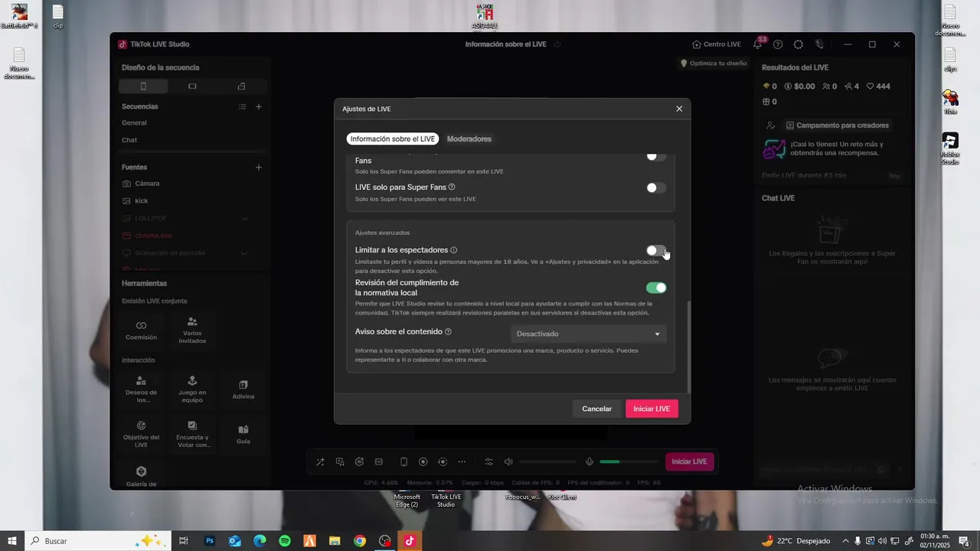Mute the speaker volume icon
The width and height of the screenshot is (980, 551).
coord(508,461)
